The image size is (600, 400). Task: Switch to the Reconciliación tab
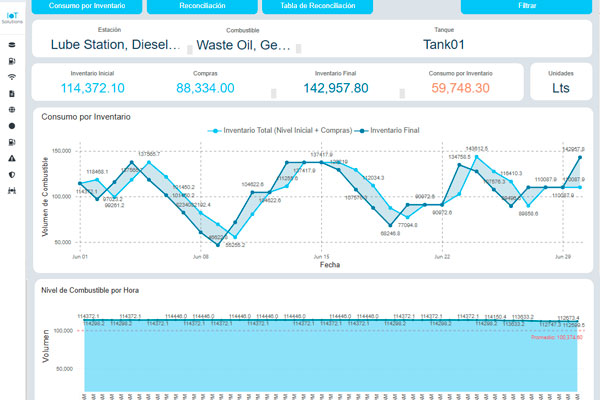[x=202, y=6]
